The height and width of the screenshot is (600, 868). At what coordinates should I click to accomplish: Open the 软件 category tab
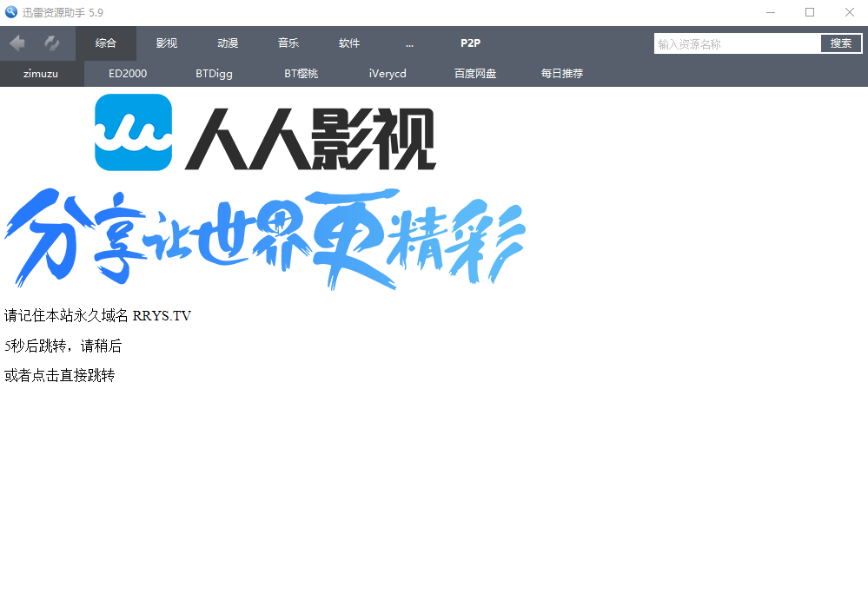click(349, 43)
